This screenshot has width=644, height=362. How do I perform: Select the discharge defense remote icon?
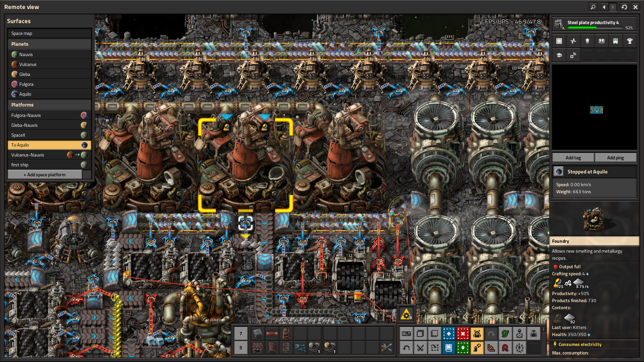[520, 348]
